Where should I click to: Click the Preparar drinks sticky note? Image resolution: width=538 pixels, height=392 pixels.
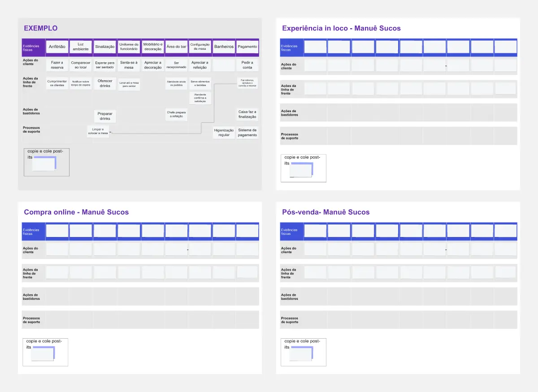point(105,116)
